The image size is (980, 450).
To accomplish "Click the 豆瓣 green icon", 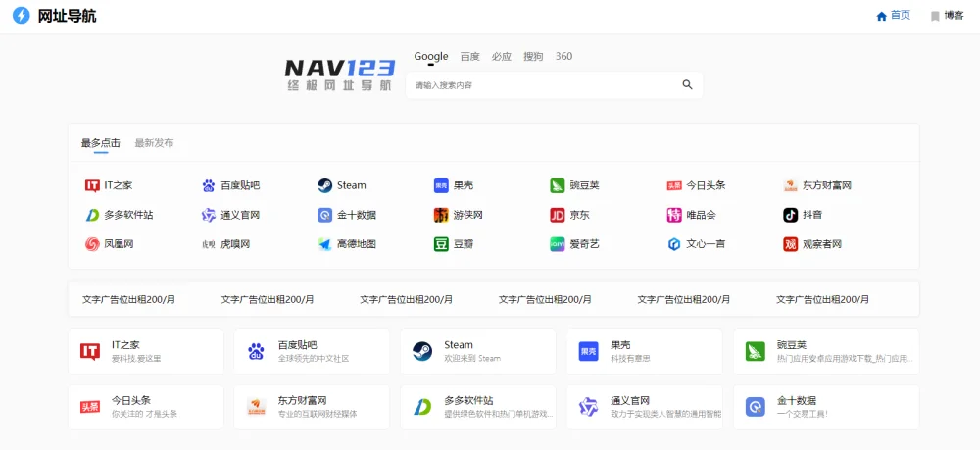I will [x=441, y=244].
